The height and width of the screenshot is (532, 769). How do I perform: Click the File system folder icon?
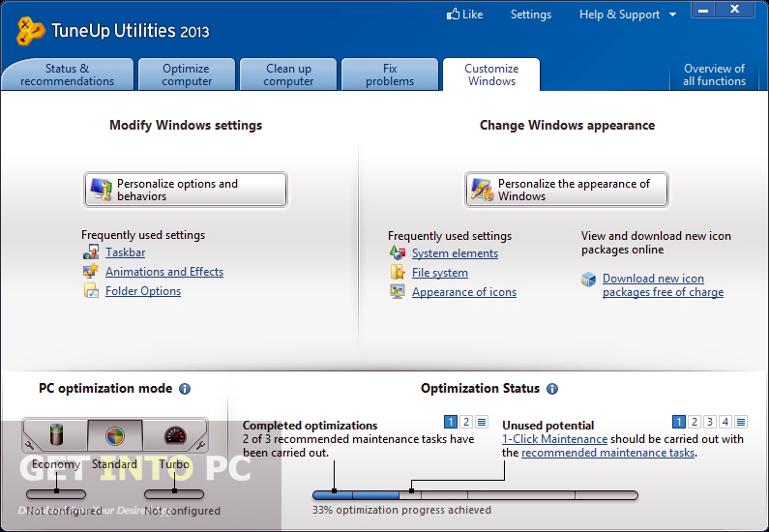(398, 272)
